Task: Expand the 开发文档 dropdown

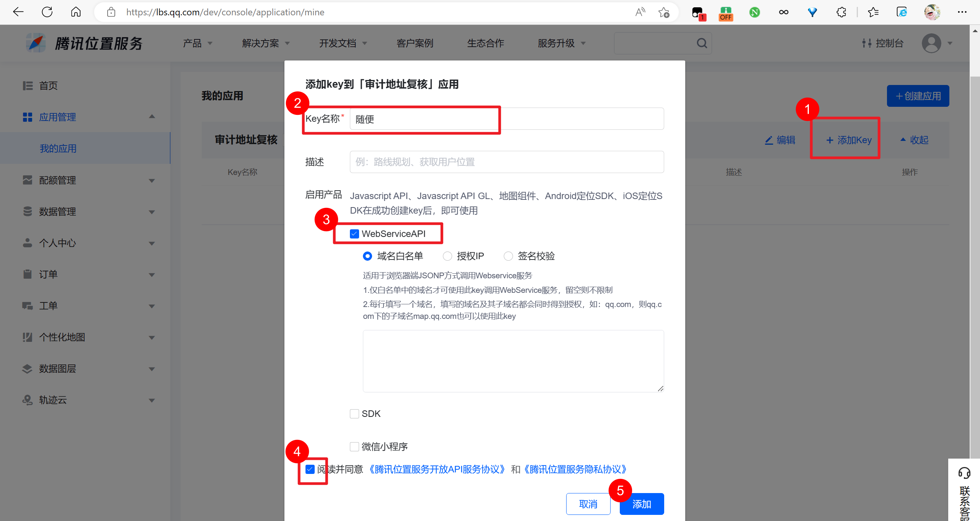Action: (337, 43)
